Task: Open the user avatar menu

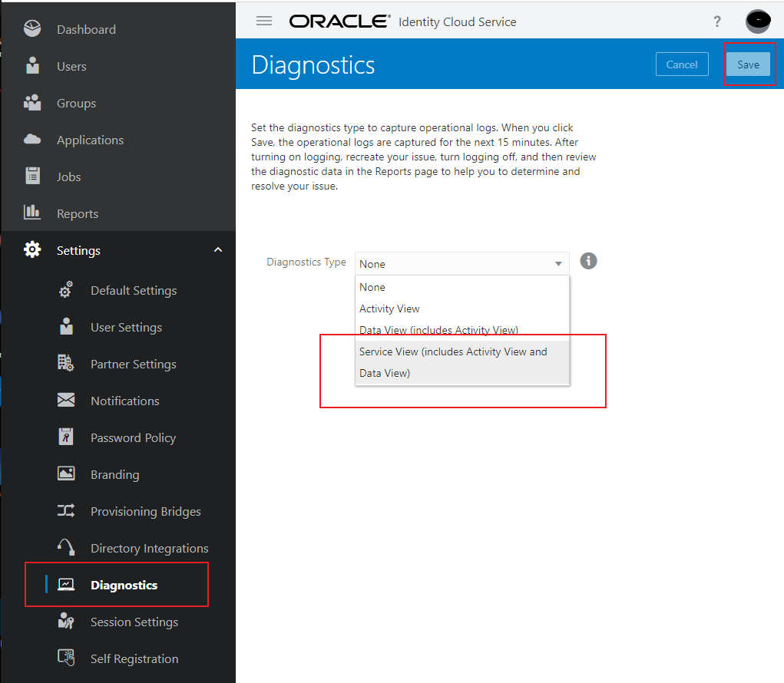Action: [x=758, y=21]
